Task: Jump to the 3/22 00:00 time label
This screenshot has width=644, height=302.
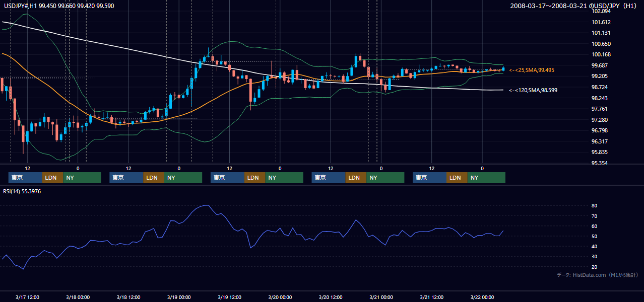Action: point(482,297)
